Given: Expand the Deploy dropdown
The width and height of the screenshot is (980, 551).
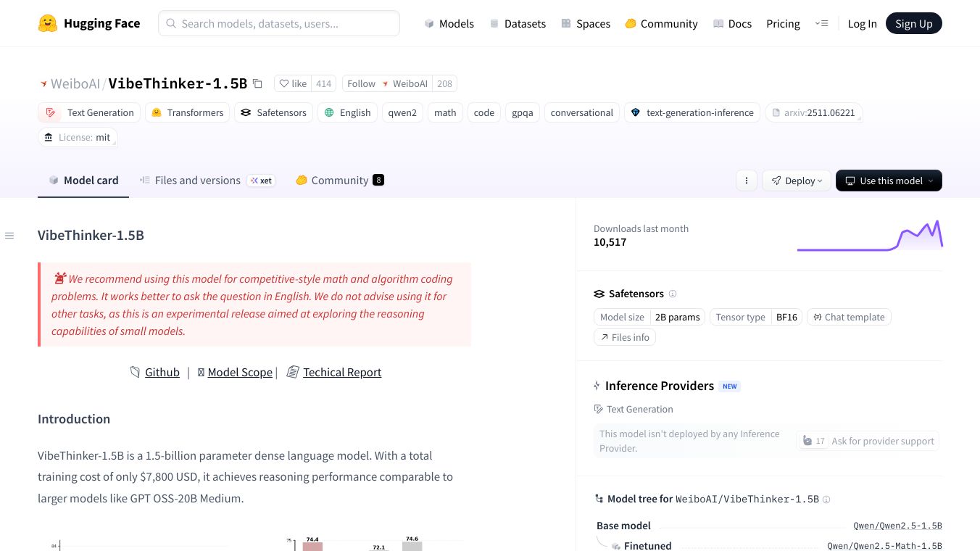Looking at the screenshot, I should (x=797, y=181).
